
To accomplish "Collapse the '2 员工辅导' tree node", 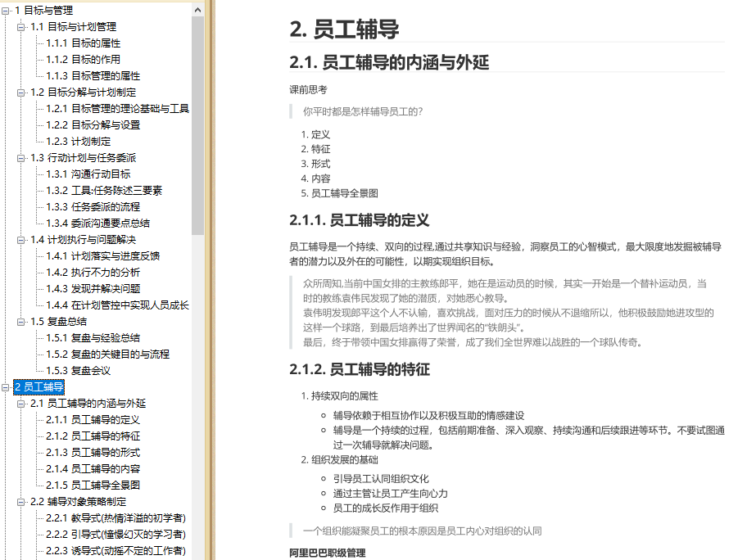I will click(5, 387).
